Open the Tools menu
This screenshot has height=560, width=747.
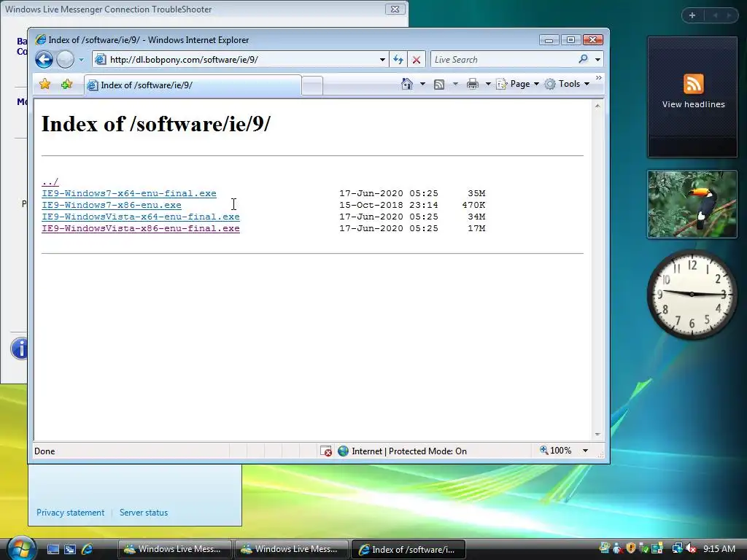point(567,84)
